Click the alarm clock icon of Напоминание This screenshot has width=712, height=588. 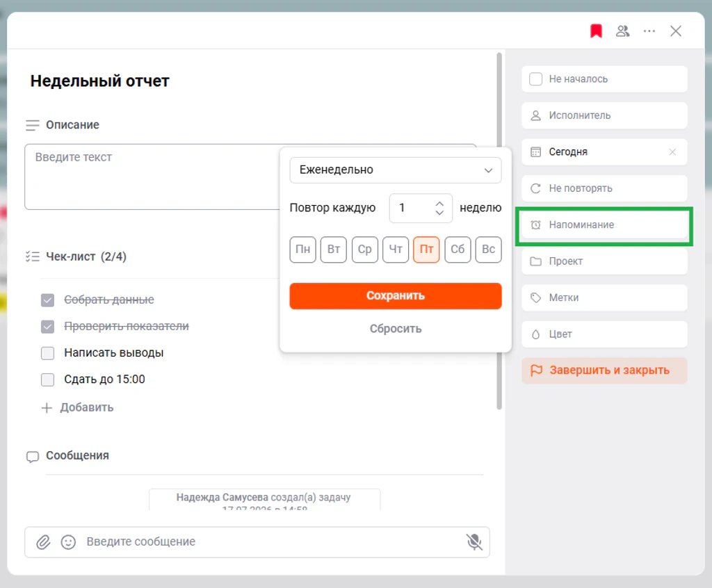tap(536, 224)
